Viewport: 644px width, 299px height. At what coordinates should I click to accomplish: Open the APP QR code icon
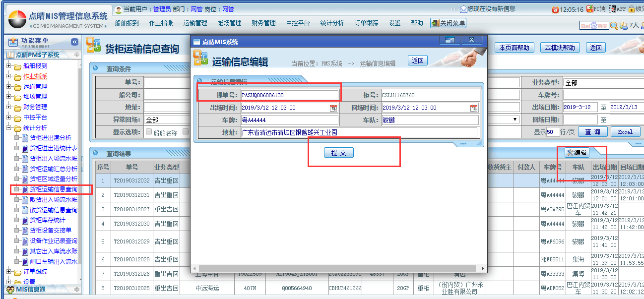click(x=612, y=9)
